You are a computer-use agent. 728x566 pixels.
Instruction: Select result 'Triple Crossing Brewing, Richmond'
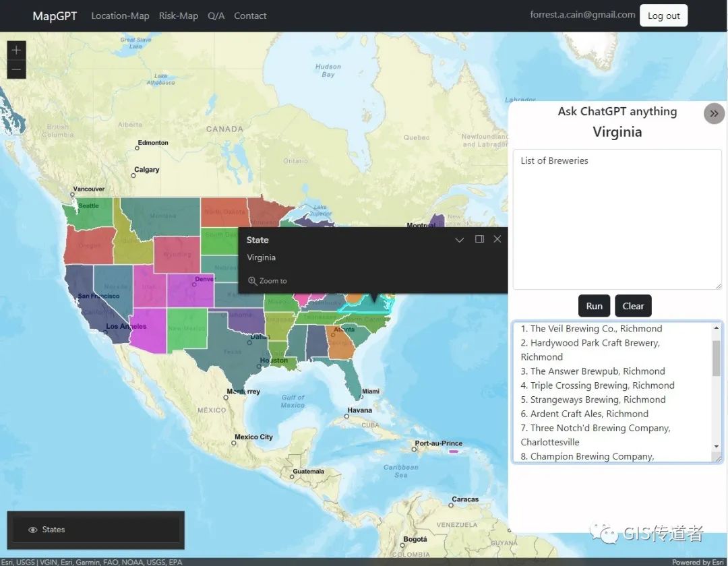[597, 385]
